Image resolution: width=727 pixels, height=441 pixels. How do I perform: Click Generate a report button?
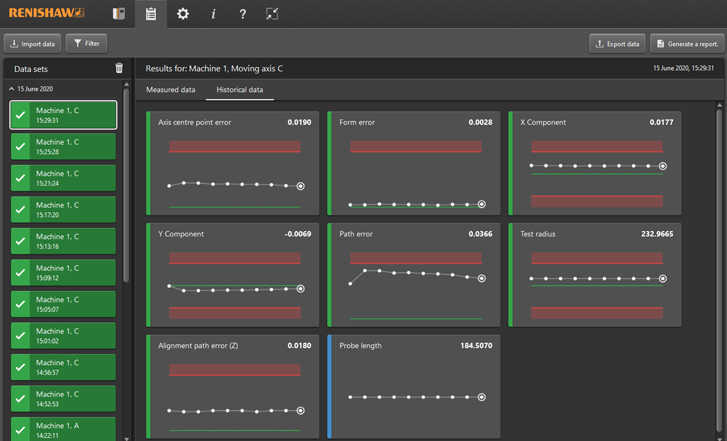[686, 44]
